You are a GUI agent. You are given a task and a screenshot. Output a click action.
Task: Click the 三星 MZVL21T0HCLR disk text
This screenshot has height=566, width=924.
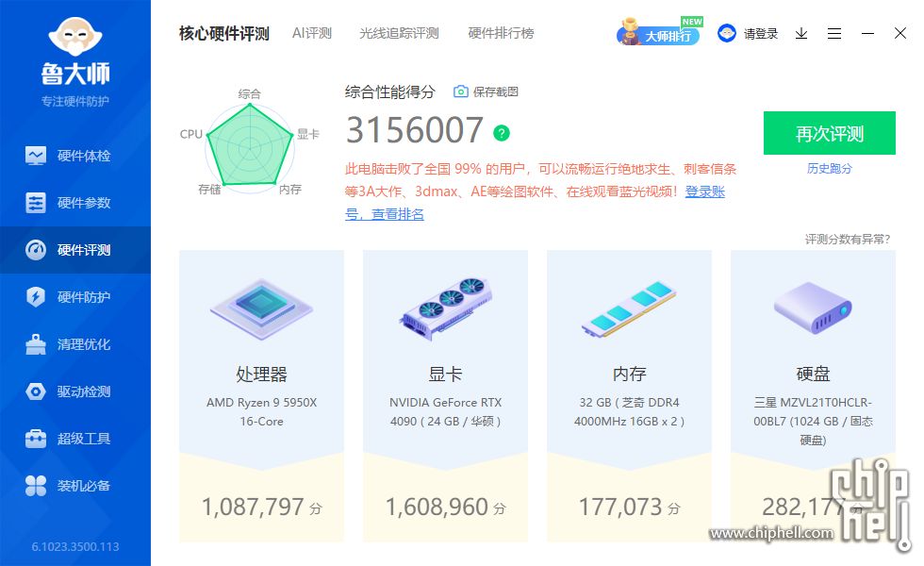pyautogui.click(x=813, y=421)
